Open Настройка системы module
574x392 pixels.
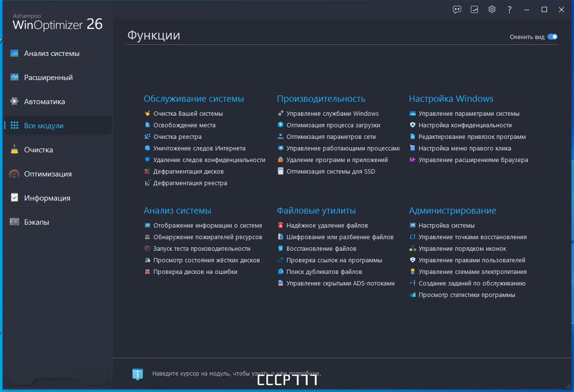pyautogui.click(x=446, y=226)
